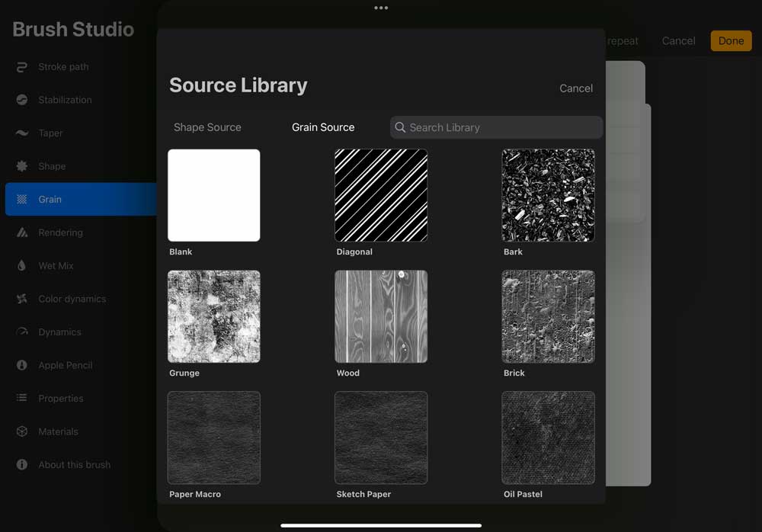
Task: Choose the Diagonal grain thumbnail
Action: pos(381,195)
